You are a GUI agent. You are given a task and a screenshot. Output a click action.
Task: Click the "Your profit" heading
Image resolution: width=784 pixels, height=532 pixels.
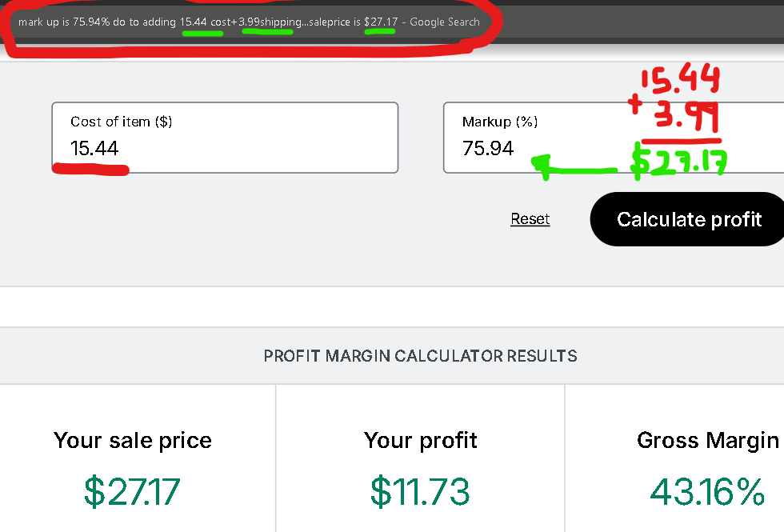421,440
